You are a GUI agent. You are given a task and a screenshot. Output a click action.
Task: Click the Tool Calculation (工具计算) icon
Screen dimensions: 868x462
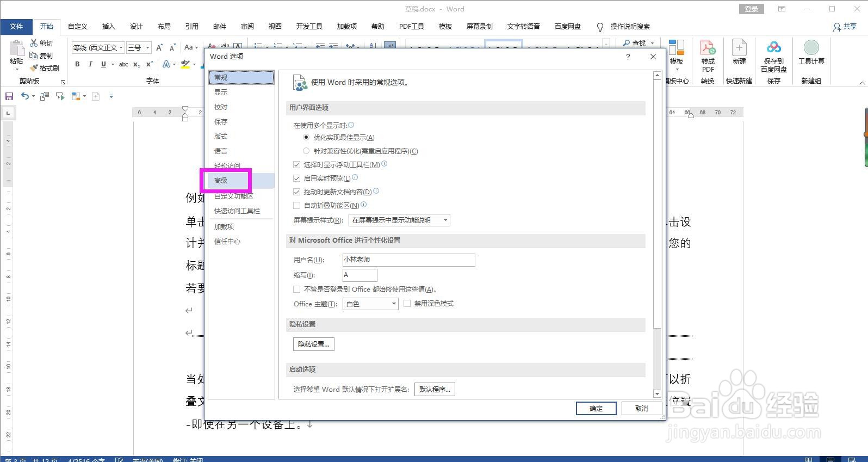pos(811,48)
